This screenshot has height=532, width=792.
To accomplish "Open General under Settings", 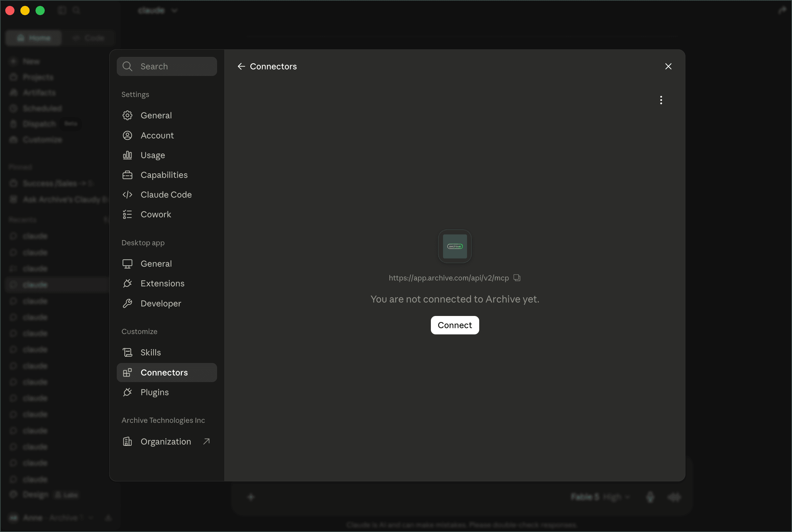I will pyautogui.click(x=167, y=115).
